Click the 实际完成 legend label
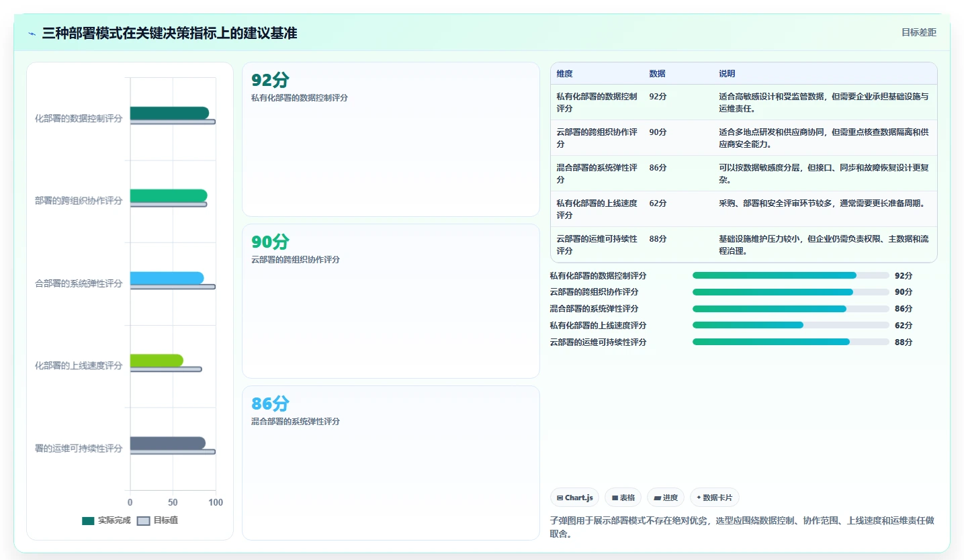Viewport: 964px width, 560px height. tap(114, 520)
